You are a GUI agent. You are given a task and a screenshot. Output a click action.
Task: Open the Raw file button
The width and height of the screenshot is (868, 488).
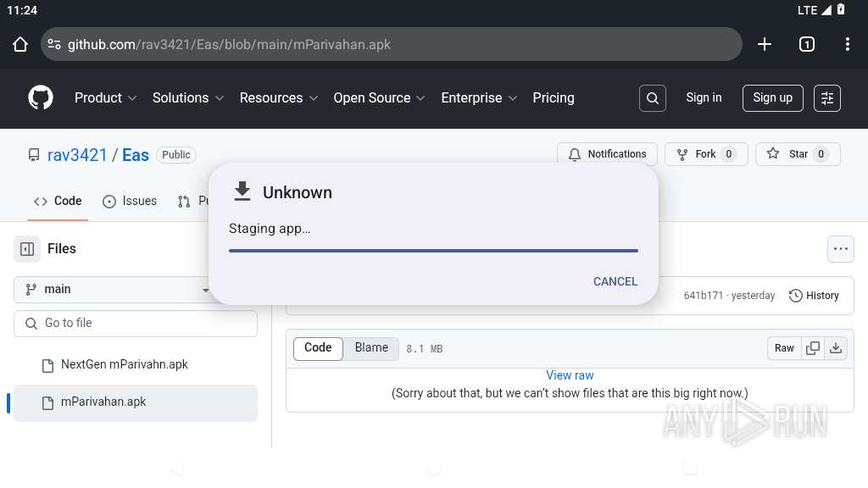pos(784,348)
